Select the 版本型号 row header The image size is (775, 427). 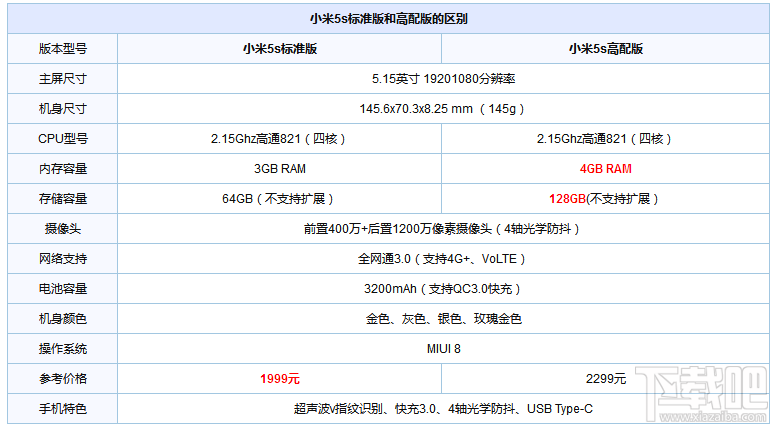point(63,48)
